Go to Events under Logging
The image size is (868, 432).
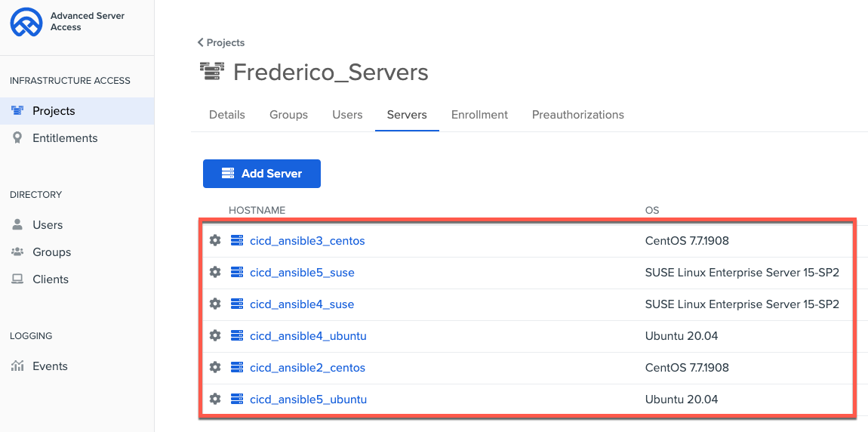(50, 366)
